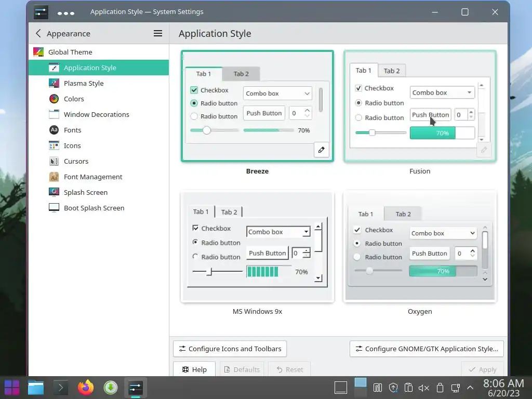532x399 pixels.
Task: Toggle the Breeze preview checkbox
Action: pos(194,90)
